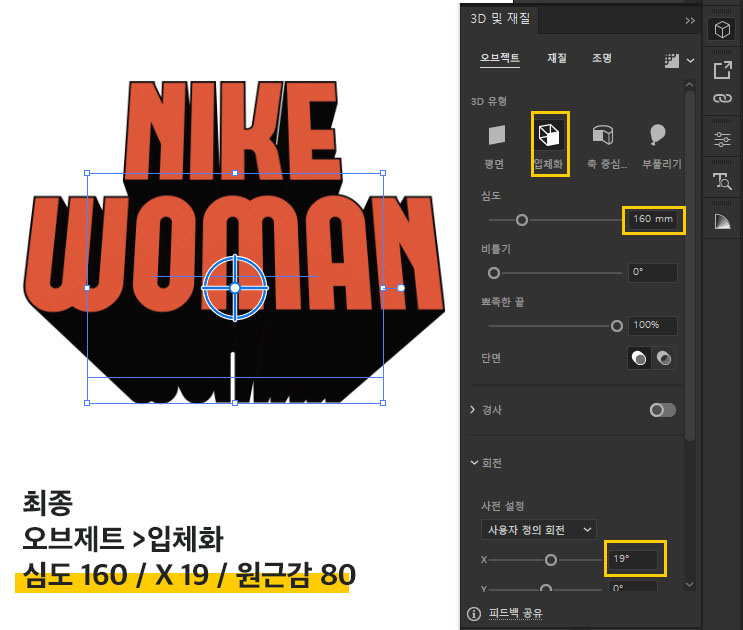This screenshot has height=630, width=743.
Task: Open the gradient panel icon in dock
Action: click(x=722, y=221)
